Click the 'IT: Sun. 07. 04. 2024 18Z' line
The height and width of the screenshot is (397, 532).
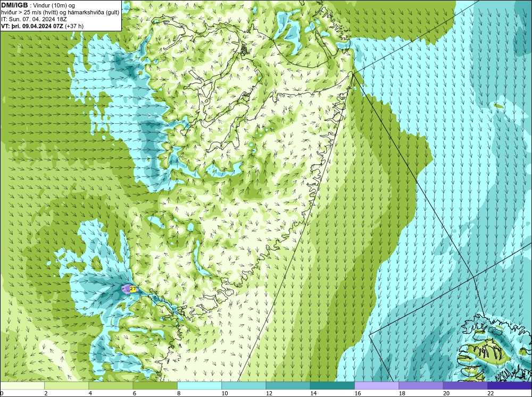click(34, 19)
